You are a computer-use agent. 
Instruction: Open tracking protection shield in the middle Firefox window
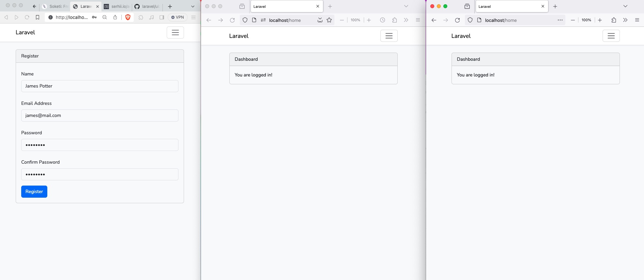pyautogui.click(x=245, y=20)
